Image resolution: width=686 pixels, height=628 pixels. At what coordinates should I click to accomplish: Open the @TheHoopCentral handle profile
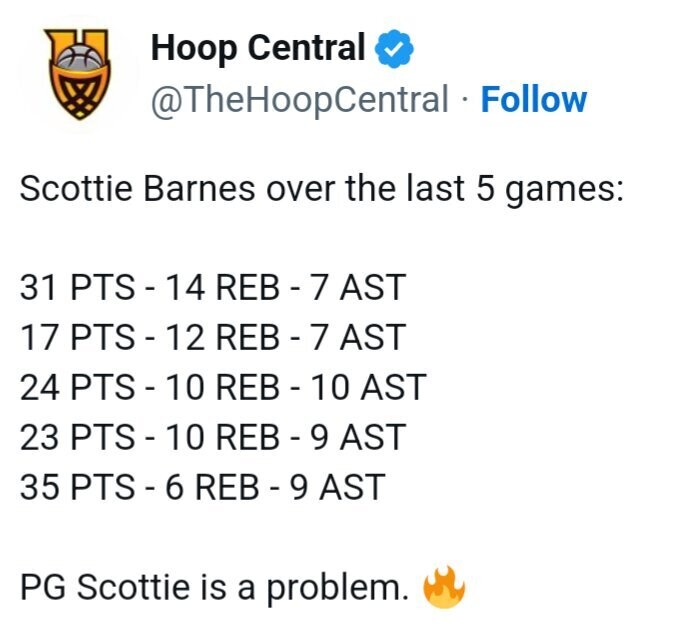299,99
